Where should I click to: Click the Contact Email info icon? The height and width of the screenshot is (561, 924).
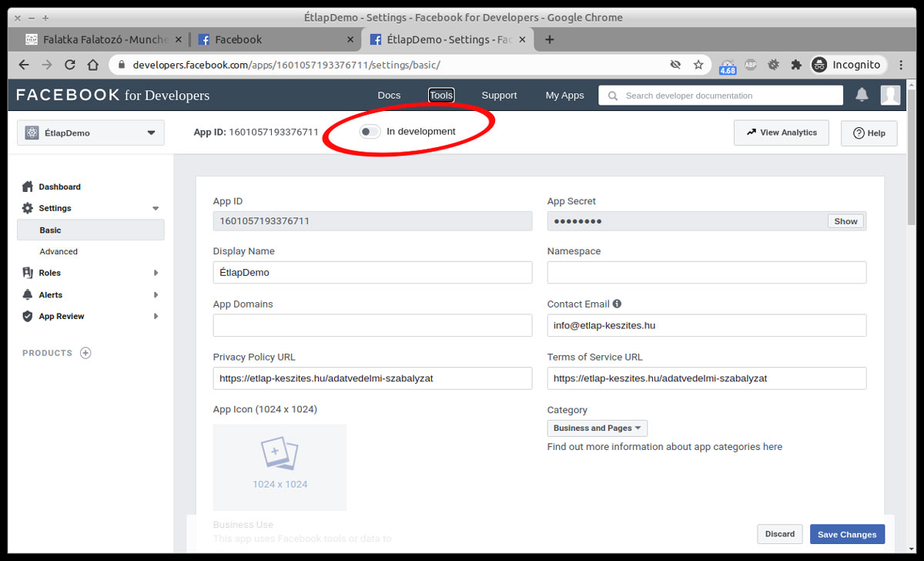click(x=617, y=304)
